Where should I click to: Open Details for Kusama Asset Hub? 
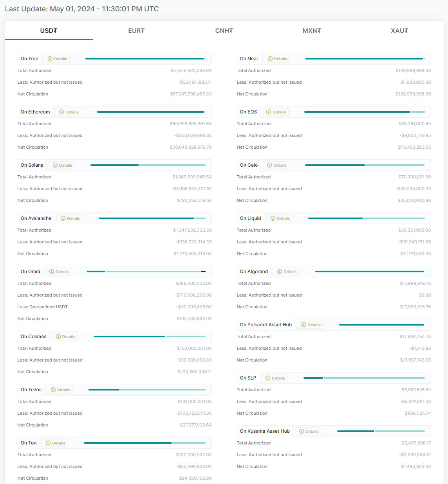coord(309,432)
